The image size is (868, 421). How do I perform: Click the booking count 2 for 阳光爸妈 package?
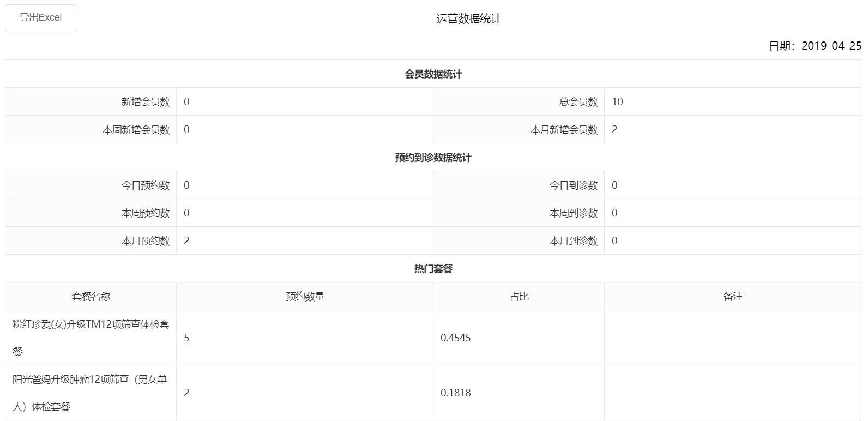(x=186, y=393)
